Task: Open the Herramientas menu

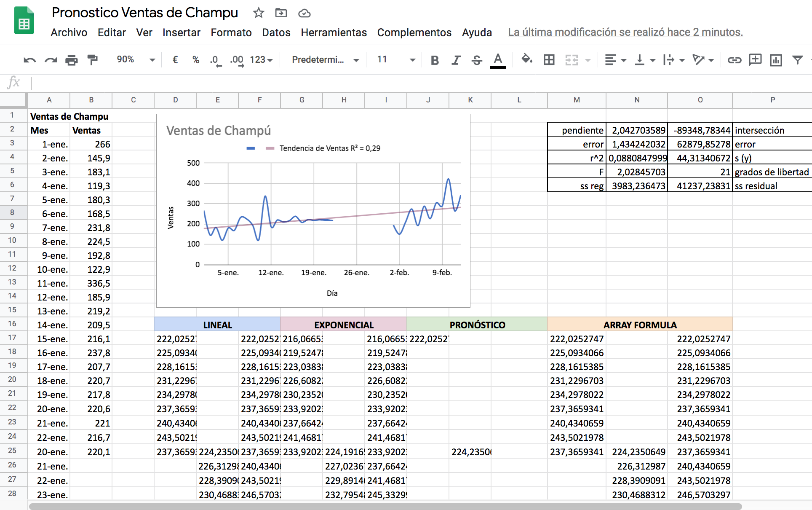Action: (334, 32)
